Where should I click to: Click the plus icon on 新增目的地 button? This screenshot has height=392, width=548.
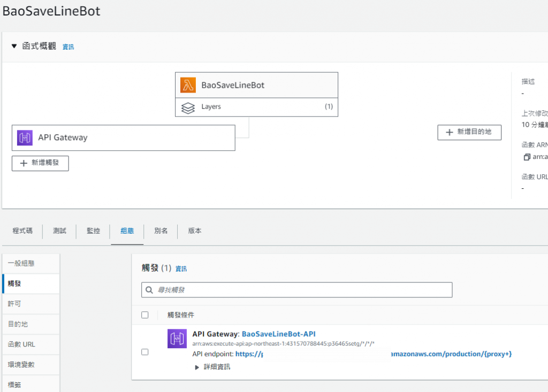(448, 132)
